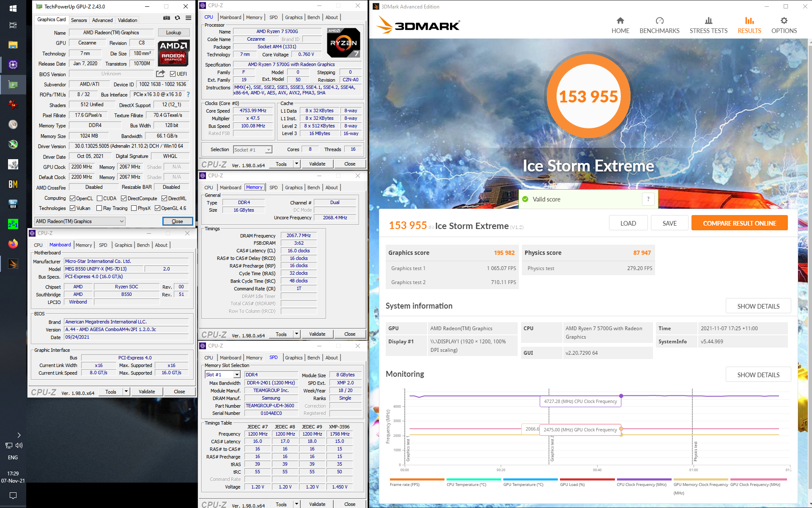The height and width of the screenshot is (508, 812).
Task: Expand Tools arrow in CPU-Z Memory window
Action: (x=296, y=334)
